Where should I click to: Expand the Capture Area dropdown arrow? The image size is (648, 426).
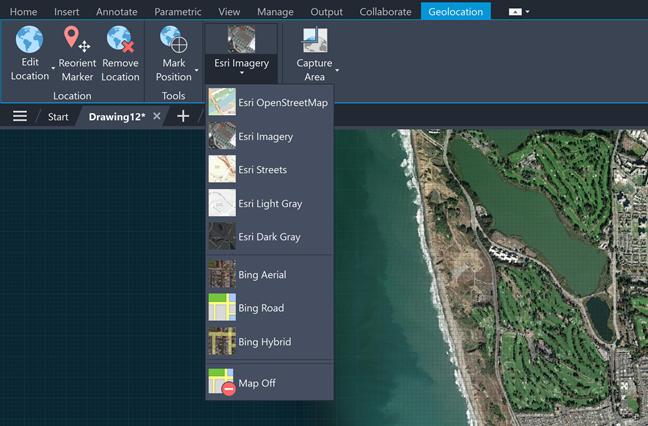[x=337, y=70]
